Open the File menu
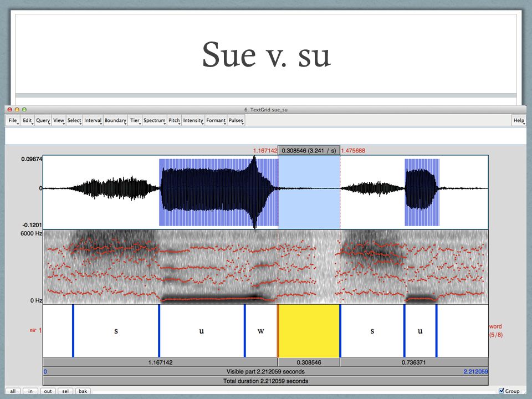Screen dimensions: 532x399 pos(13,120)
